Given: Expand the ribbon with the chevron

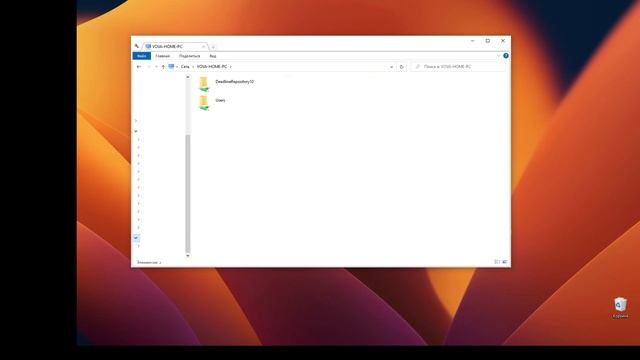Looking at the screenshot, I should pos(498,56).
